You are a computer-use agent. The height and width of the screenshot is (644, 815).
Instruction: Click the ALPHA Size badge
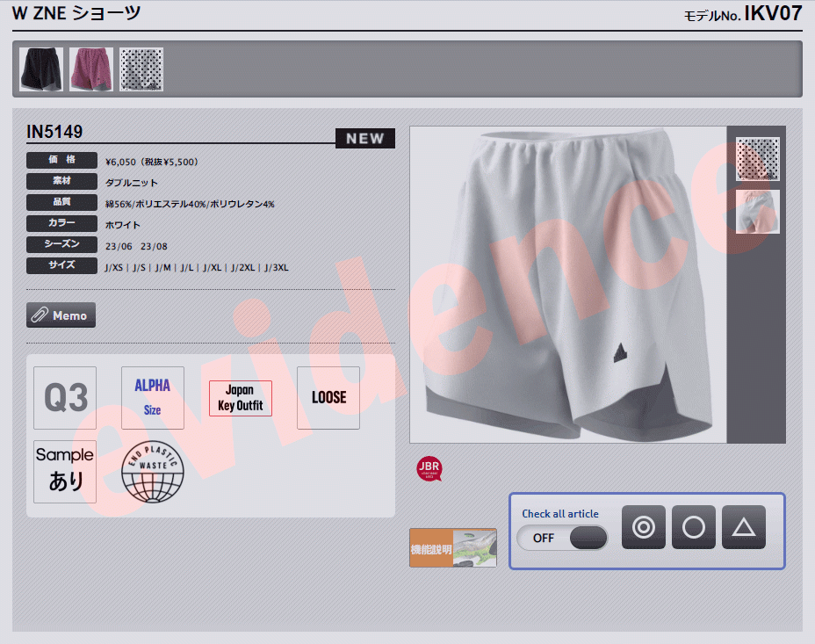pyautogui.click(x=152, y=398)
